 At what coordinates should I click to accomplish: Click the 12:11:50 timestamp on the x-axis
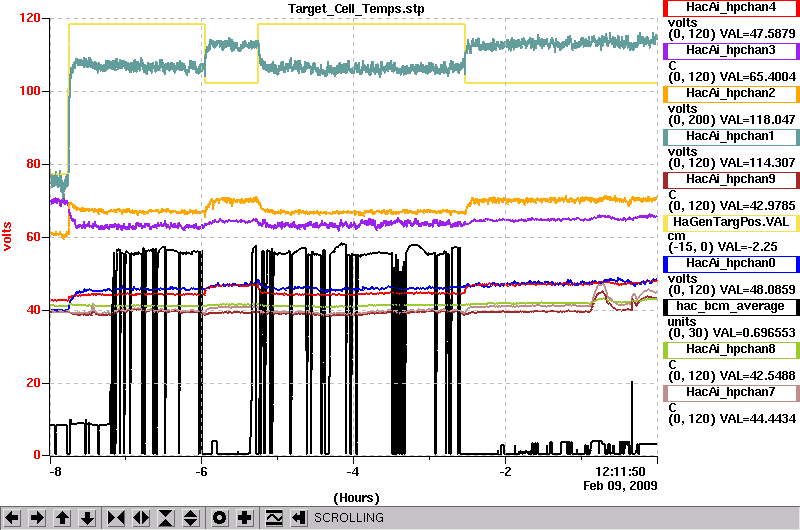tap(620, 472)
